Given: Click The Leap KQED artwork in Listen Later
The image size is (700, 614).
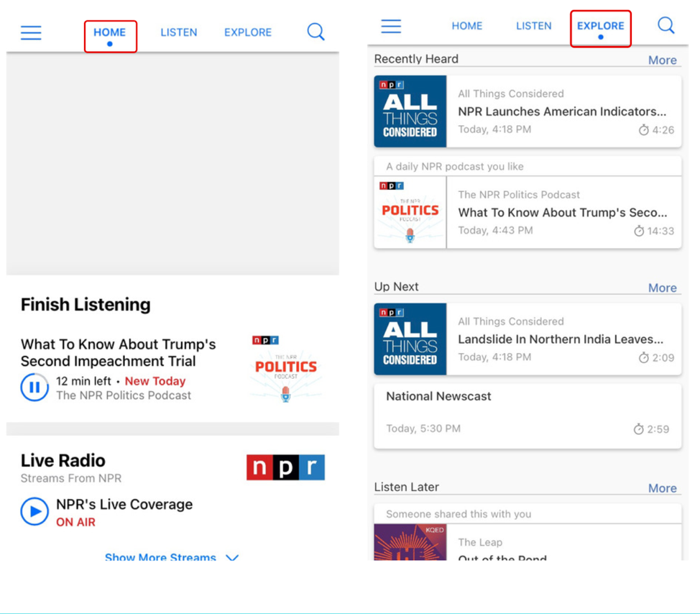Looking at the screenshot, I should tap(410, 542).
